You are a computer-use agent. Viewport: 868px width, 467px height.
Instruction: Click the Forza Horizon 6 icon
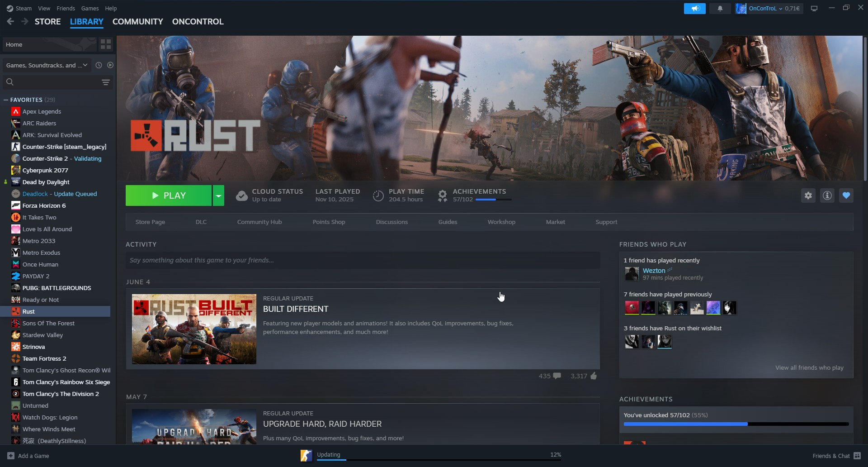(16, 205)
